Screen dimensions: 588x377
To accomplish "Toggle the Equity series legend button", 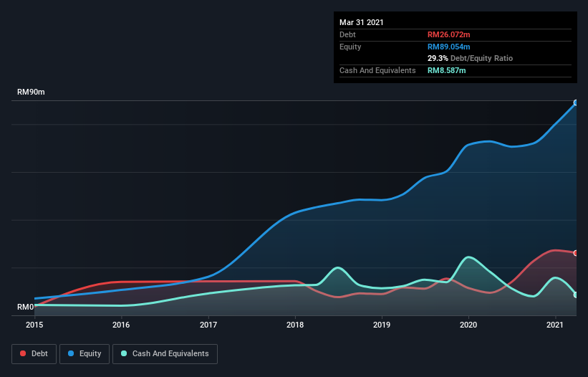I will [85, 354].
